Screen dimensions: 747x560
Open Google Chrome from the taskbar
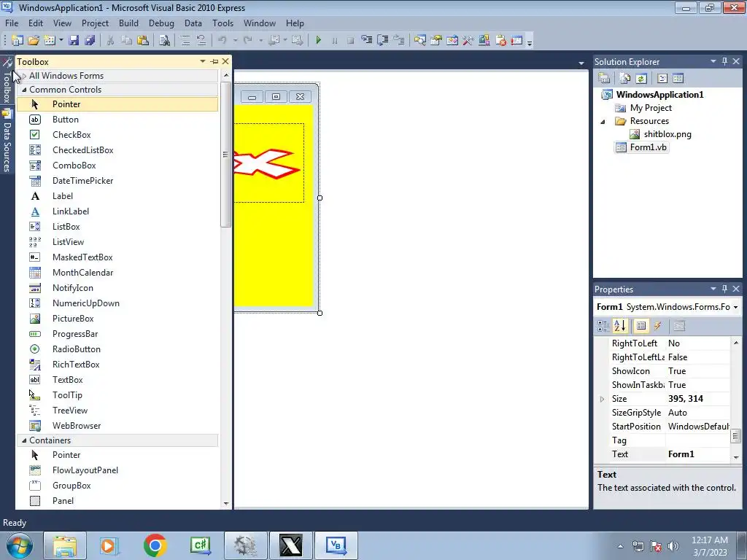(x=155, y=545)
